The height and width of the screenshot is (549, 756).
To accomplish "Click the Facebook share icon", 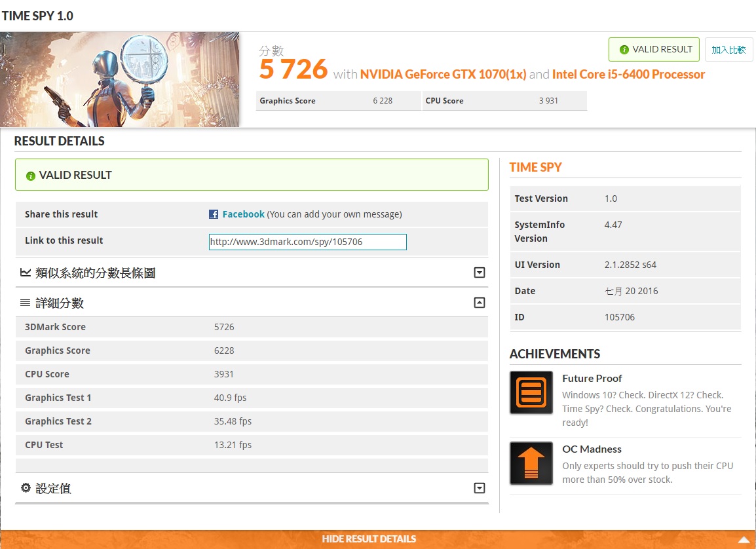I will 214,214.
